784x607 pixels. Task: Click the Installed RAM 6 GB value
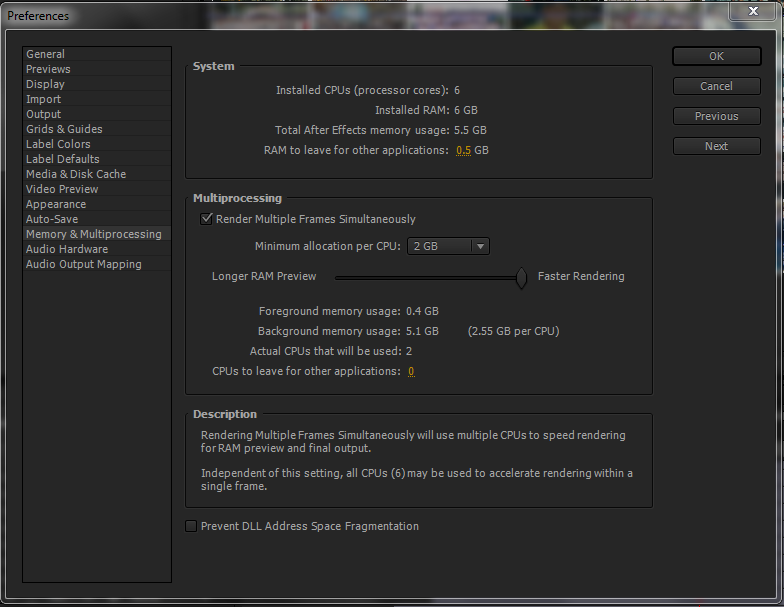[x=466, y=110]
